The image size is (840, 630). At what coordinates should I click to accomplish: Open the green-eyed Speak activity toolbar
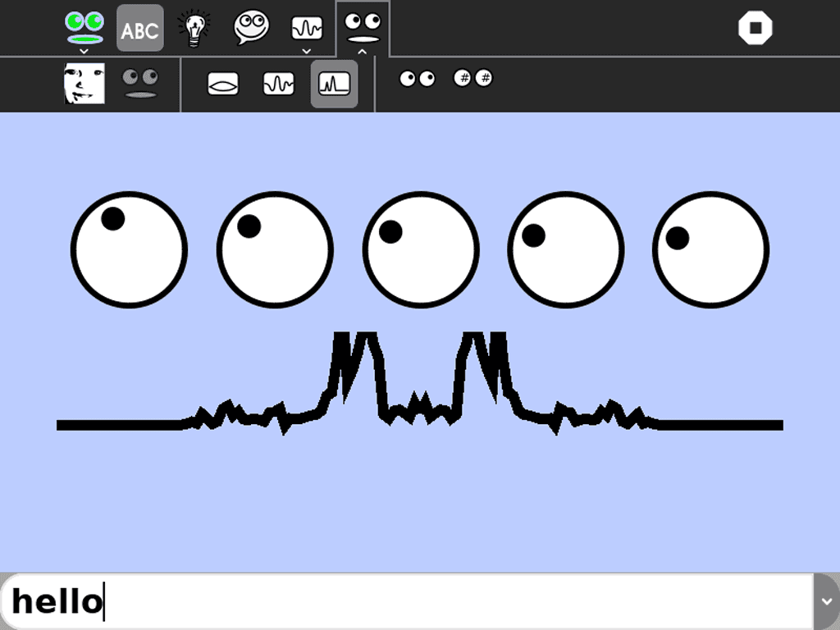click(x=84, y=28)
